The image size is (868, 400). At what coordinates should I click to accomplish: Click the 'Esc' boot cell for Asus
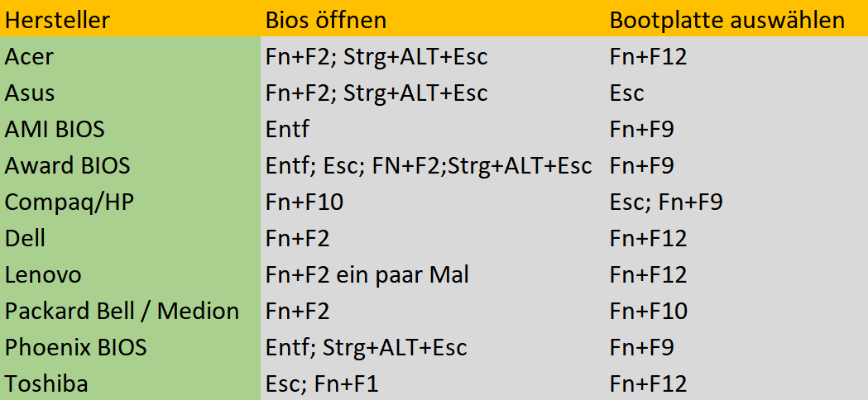coord(626,93)
